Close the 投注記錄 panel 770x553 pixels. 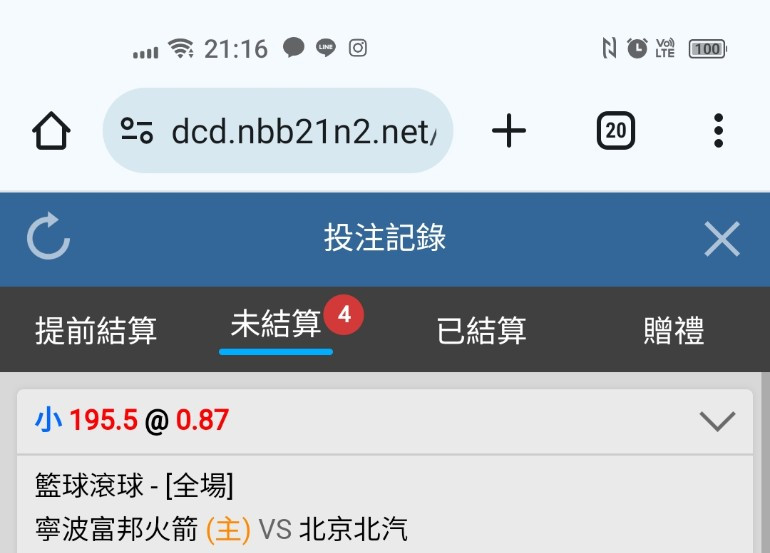(x=721, y=239)
